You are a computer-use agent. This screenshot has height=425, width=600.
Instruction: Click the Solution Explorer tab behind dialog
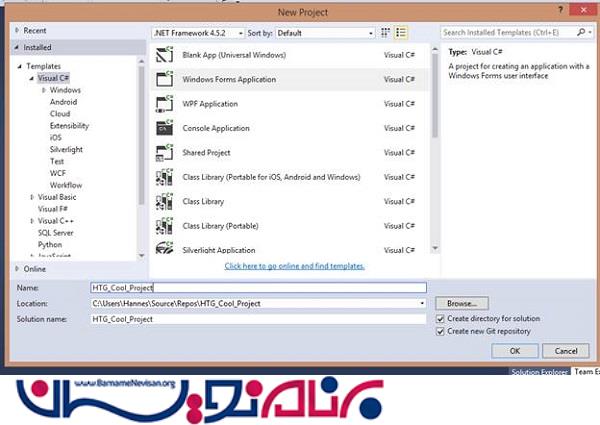pyautogui.click(x=540, y=372)
